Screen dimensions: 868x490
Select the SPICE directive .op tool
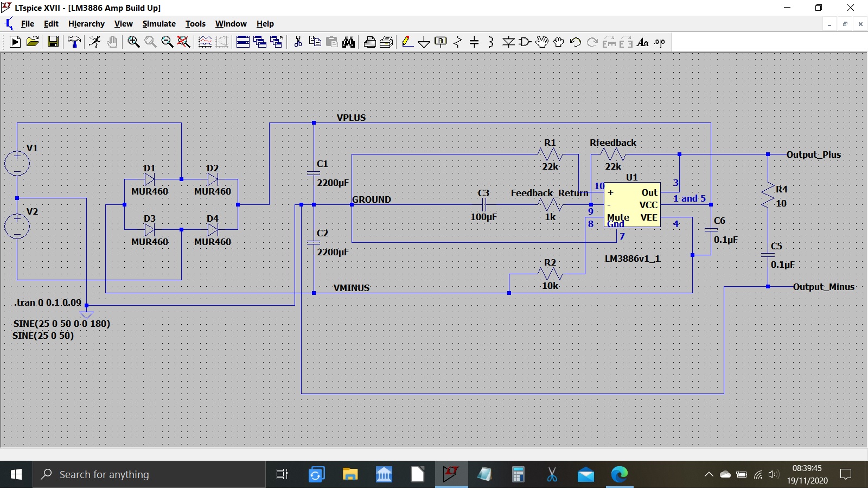pyautogui.click(x=660, y=42)
